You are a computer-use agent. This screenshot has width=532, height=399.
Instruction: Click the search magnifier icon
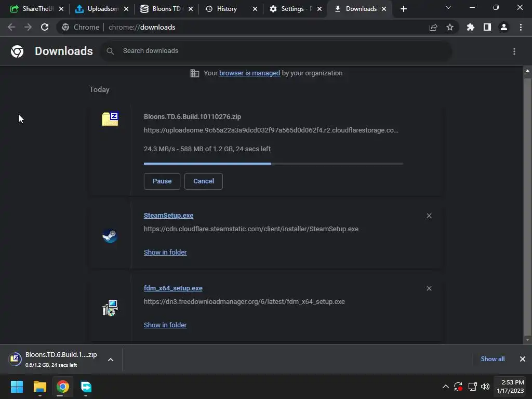point(110,51)
